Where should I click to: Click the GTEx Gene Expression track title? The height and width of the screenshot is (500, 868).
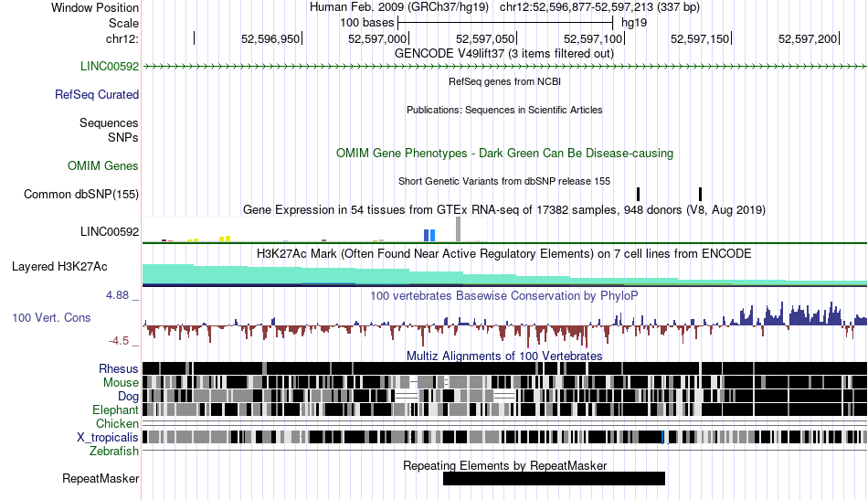click(x=504, y=210)
